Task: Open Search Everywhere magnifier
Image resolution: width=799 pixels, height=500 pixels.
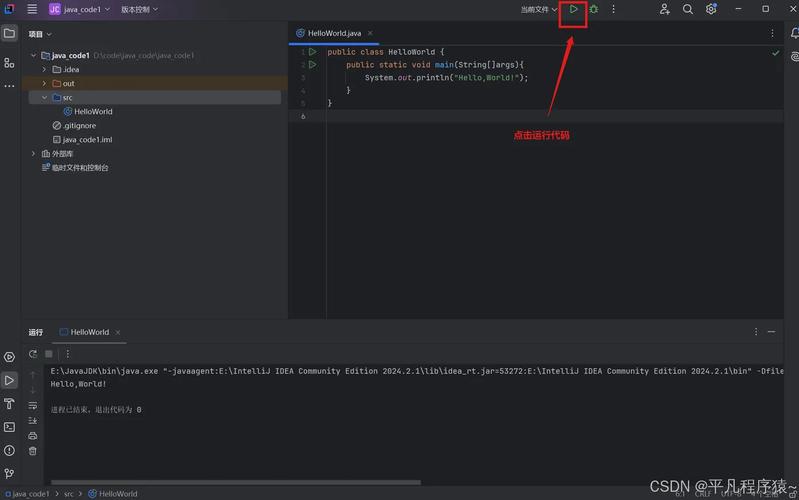Action: (x=687, y=9)
